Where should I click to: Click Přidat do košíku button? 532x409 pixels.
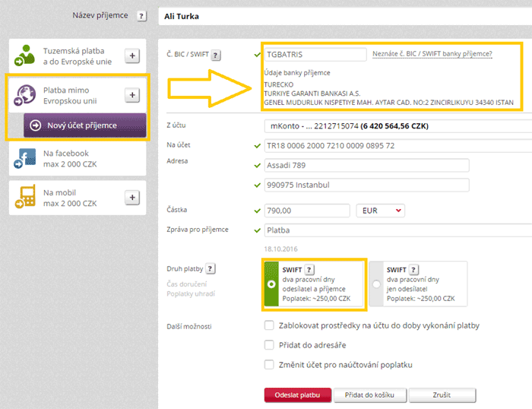coord(370,395)
